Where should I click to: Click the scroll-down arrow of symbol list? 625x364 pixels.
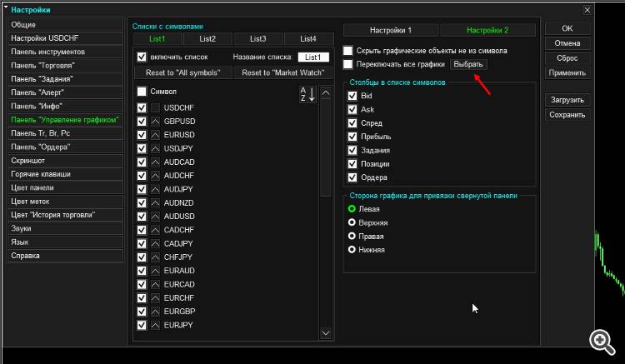pyautogui.click(x=326, y=333)
